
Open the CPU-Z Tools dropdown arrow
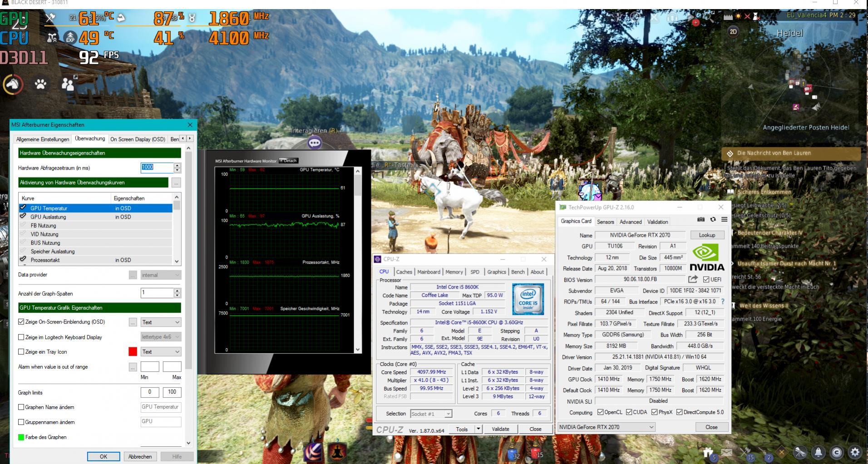[x=478, y=429]
